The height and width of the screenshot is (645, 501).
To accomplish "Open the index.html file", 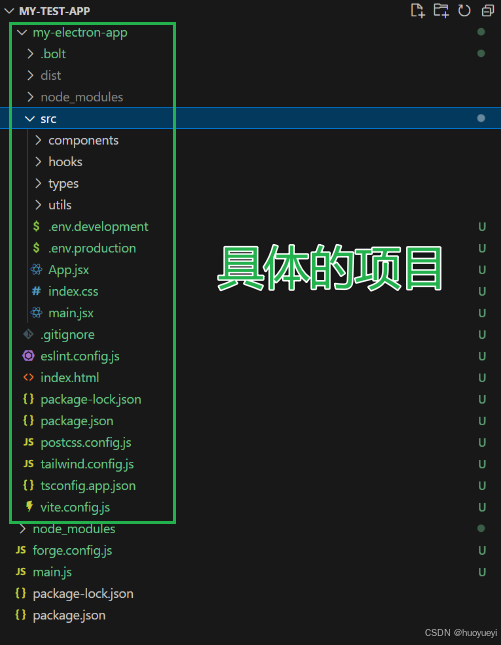I will (x=70, y=377).
